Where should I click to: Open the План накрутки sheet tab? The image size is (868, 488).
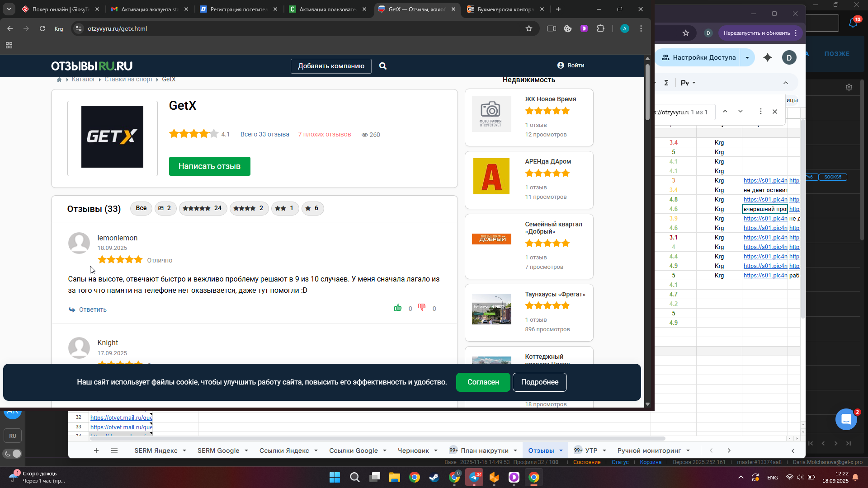click(x=485, y=450)
